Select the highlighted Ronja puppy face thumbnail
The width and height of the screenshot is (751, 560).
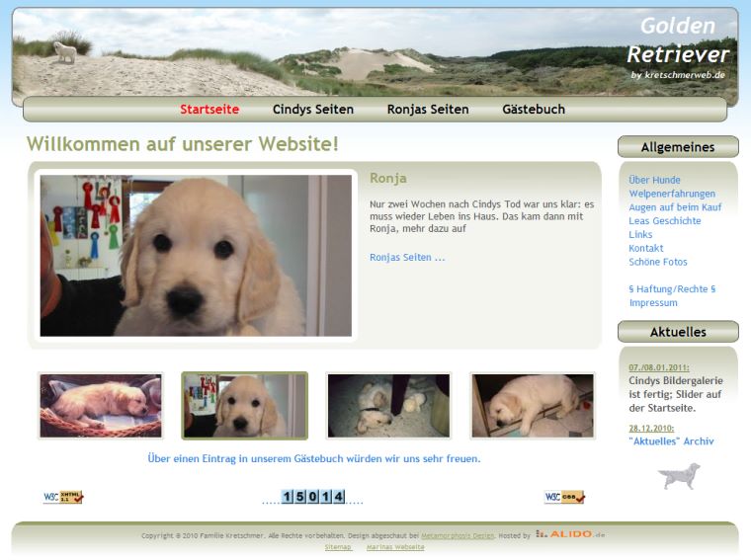244,406
